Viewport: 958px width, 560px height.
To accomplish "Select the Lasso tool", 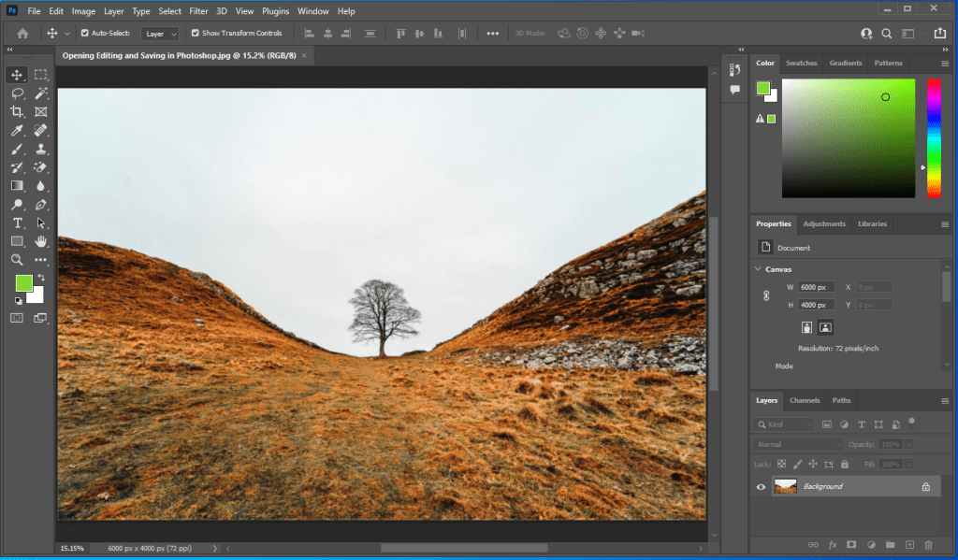I will point(17,93).
